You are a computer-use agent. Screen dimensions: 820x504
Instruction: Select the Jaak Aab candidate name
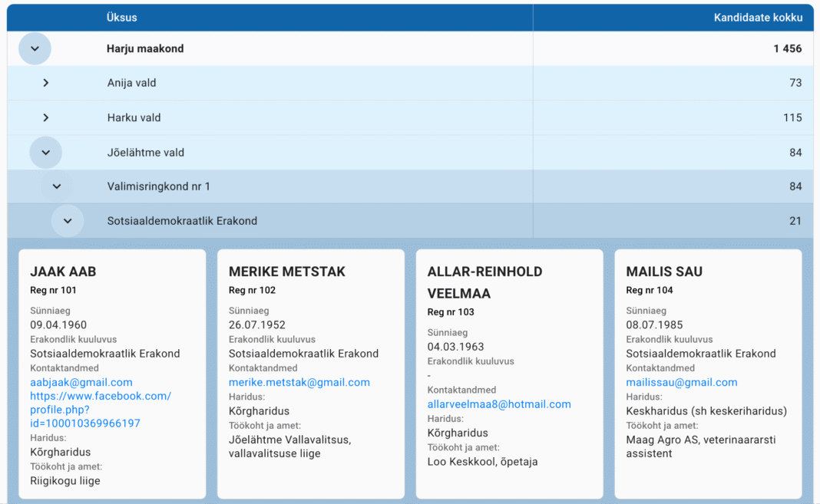(x=63, y=272)
